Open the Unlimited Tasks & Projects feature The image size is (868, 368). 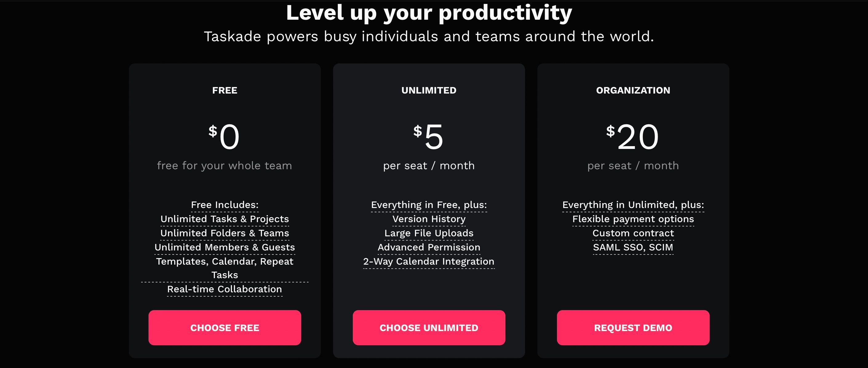click(x=225, y=219)
